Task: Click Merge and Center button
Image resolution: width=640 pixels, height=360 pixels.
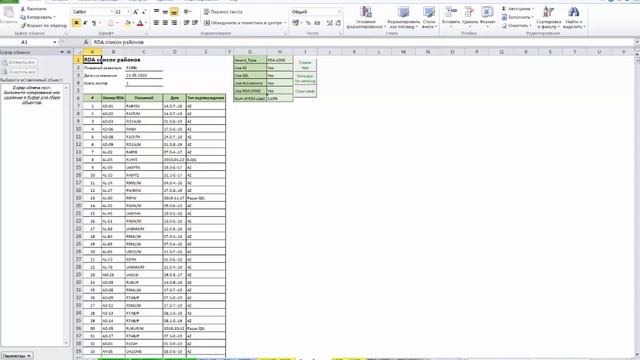Action: (x=244, y=23)
